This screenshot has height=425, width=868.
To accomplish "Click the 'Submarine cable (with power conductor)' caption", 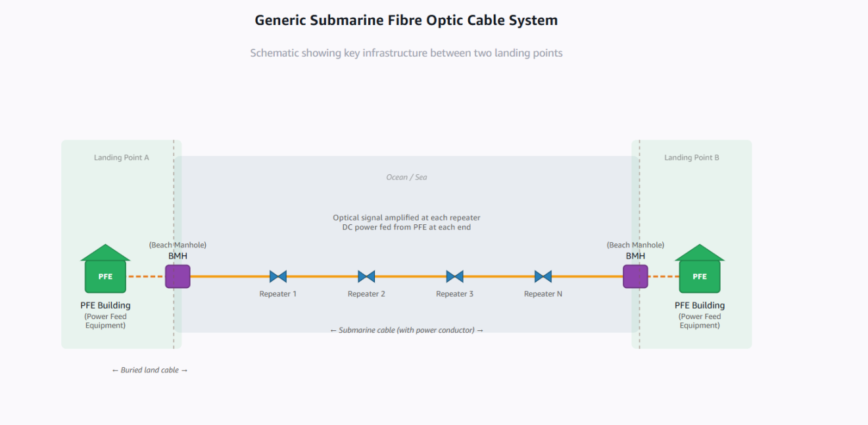I will pos(406,330).
